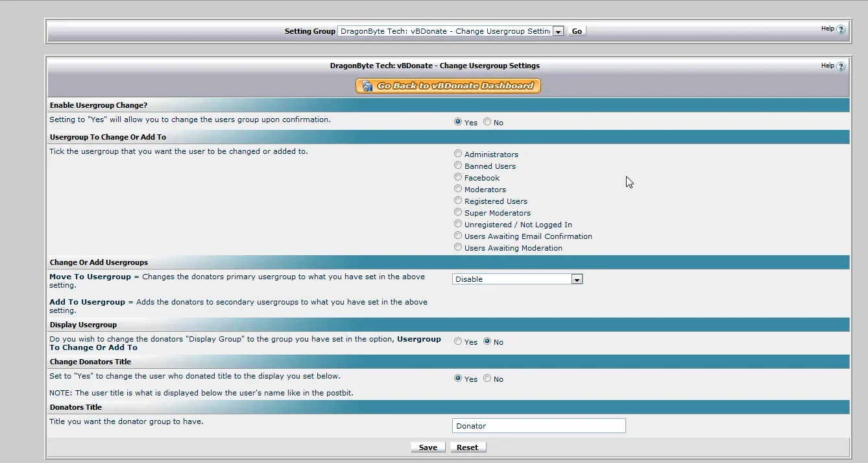Click the Go button
This screenshot has width=868, height=463.
coord(577,31)
